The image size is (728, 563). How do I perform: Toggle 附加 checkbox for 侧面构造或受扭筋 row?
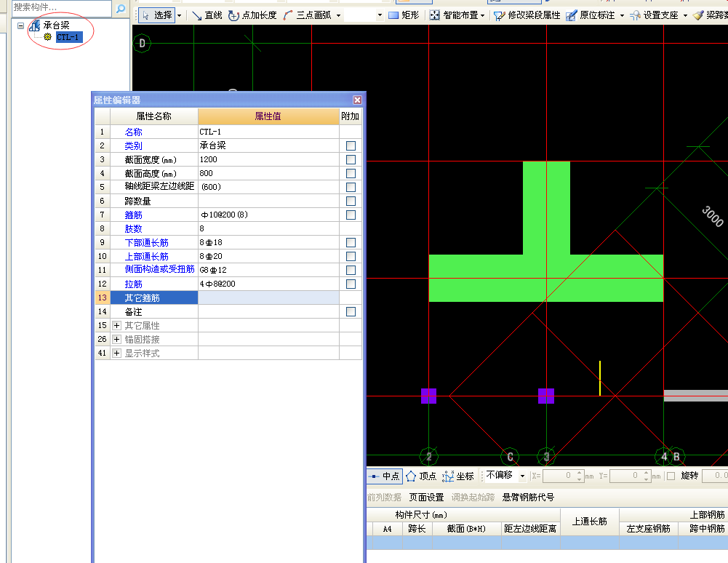click(x=351, y=271)
